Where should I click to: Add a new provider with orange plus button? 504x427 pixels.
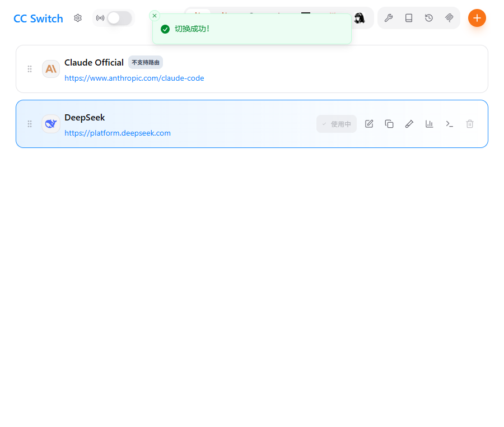(477, 18)
